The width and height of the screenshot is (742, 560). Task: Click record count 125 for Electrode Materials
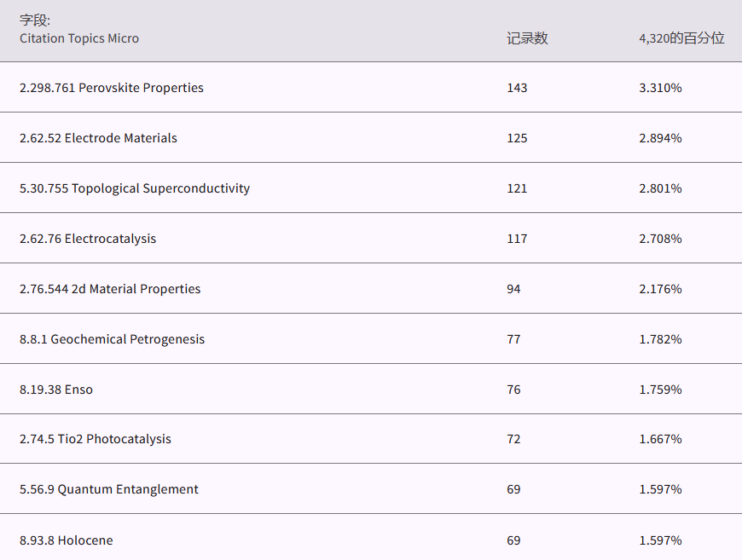tap(517, 138)
